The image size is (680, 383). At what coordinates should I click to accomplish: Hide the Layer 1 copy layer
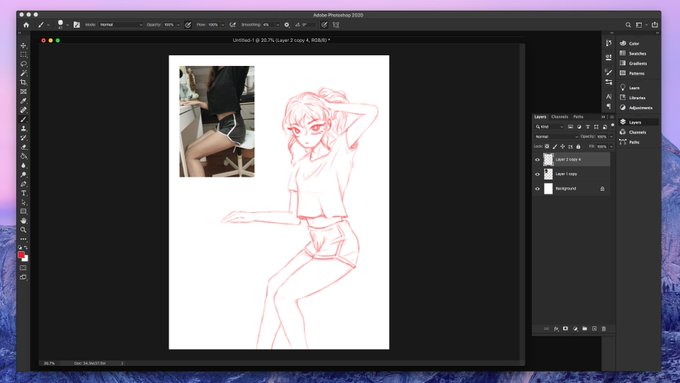(x=537, y=174)
